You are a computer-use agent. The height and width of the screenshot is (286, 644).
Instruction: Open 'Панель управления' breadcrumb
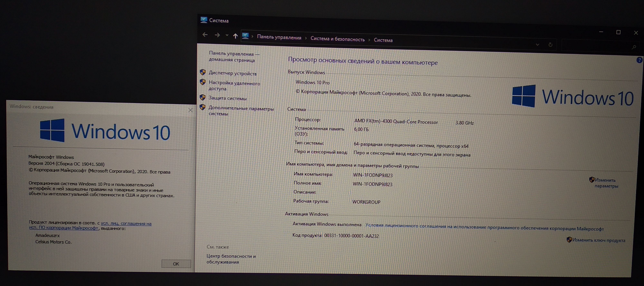click(x=279, y=37)
